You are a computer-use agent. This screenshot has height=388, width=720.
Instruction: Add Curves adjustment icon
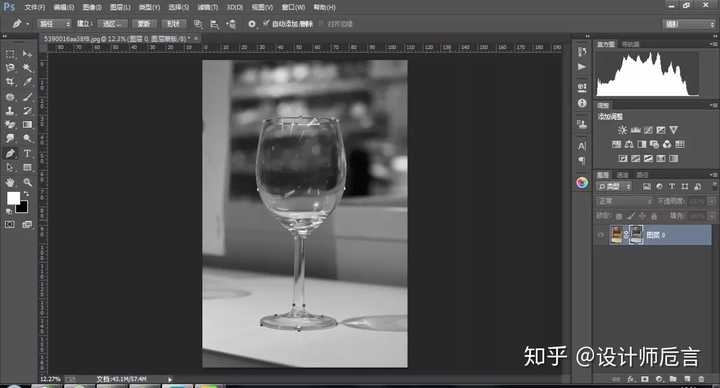[648, 130]
